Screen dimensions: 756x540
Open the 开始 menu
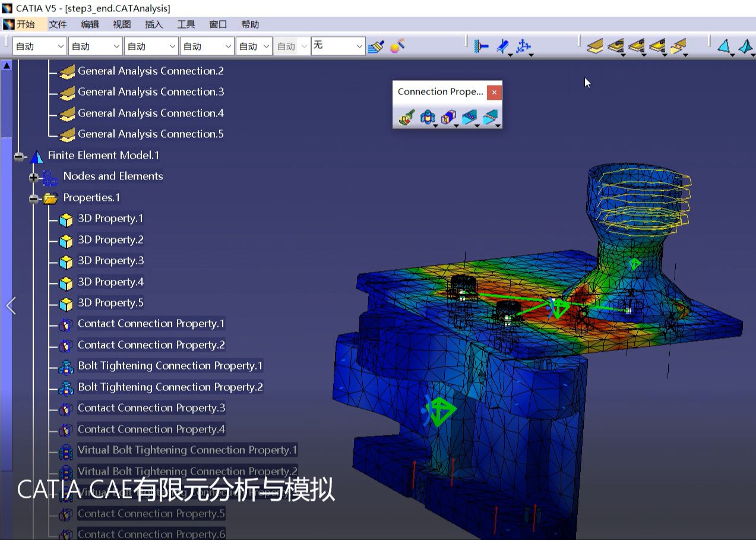pos(26,24)
